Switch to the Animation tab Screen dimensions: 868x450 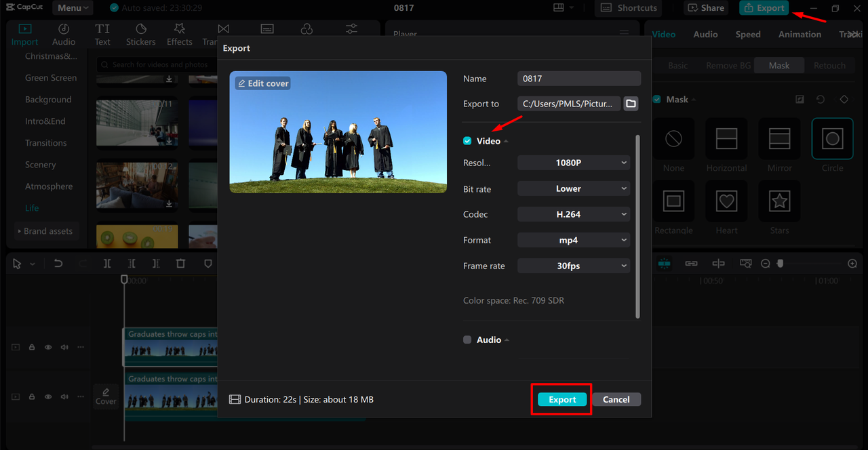pos(800,34)
